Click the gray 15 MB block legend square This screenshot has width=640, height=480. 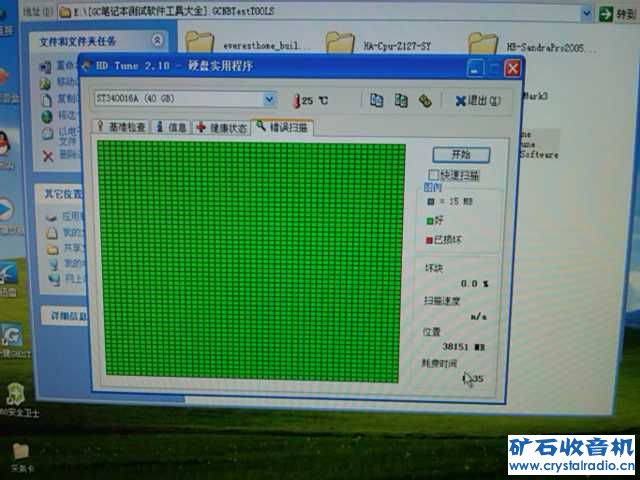(x=431, y=201)
